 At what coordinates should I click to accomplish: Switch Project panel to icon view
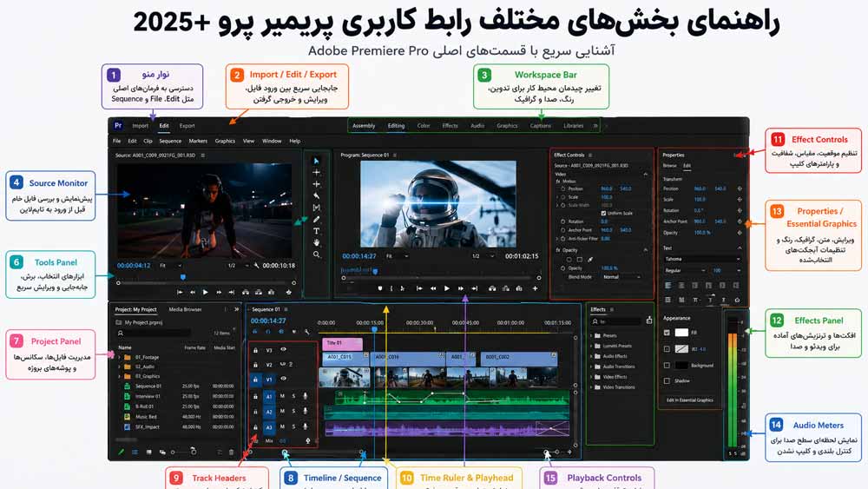[x=149, y=452]
